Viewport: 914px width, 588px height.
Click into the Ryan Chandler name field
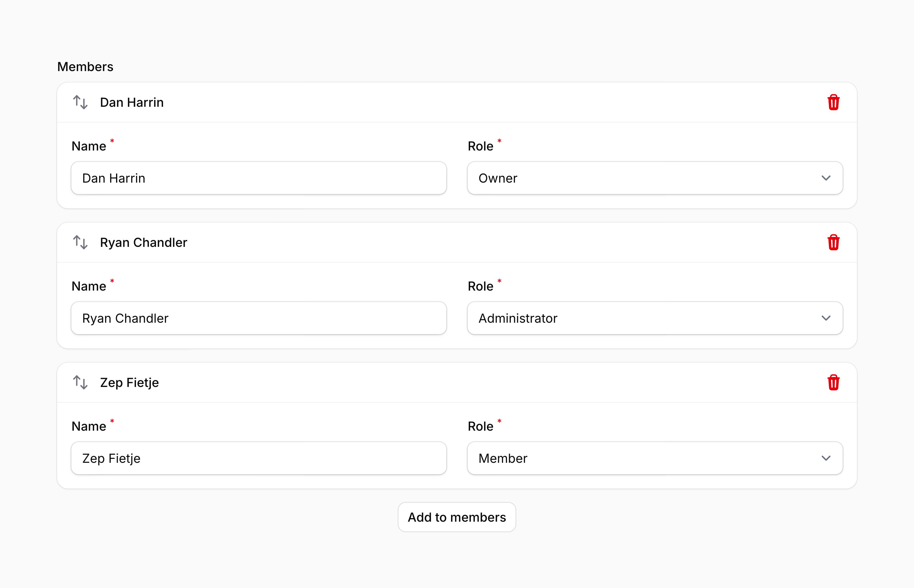(259, 319)
